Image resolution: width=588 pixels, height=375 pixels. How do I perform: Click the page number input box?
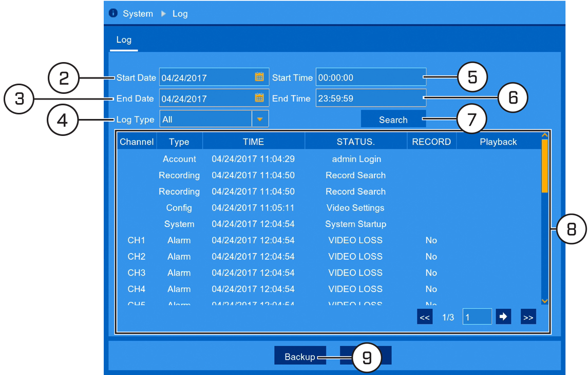[x=477, y=317]
